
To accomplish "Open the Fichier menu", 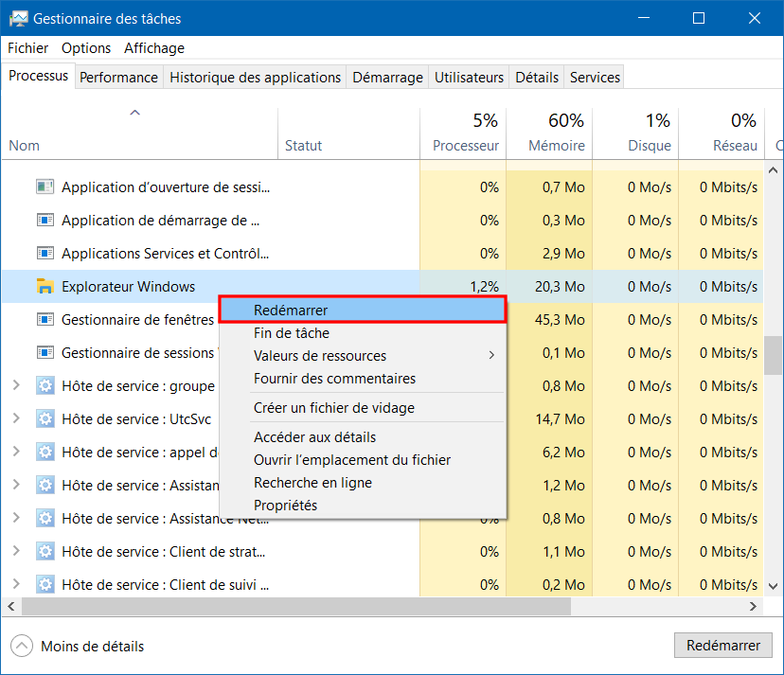I will pos(28,48).
